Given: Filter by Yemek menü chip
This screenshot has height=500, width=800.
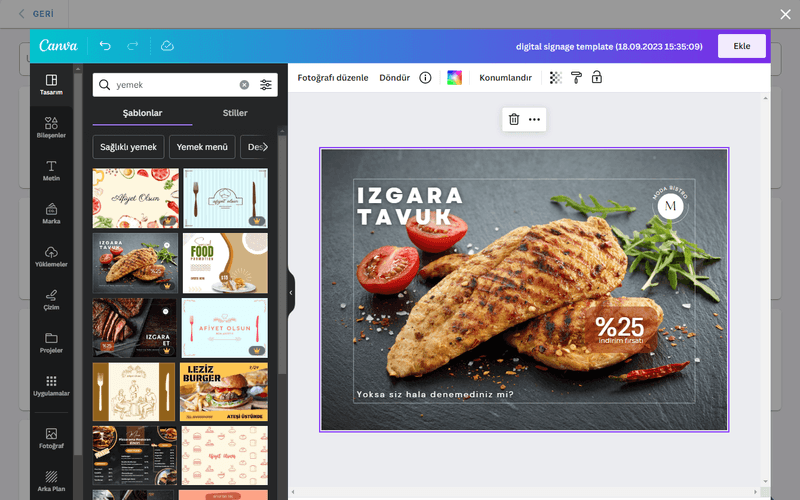Looking at the screenshot, I should coord(202,147).
